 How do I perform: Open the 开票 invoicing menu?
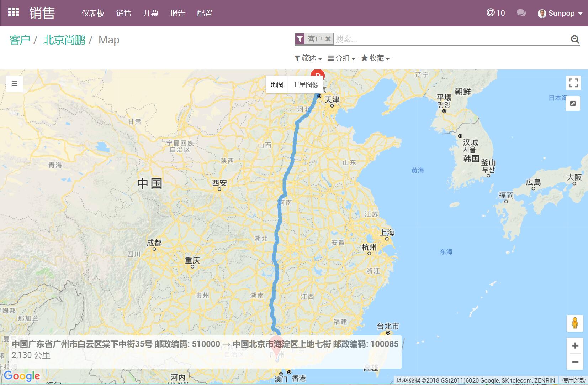click(150, 13)
